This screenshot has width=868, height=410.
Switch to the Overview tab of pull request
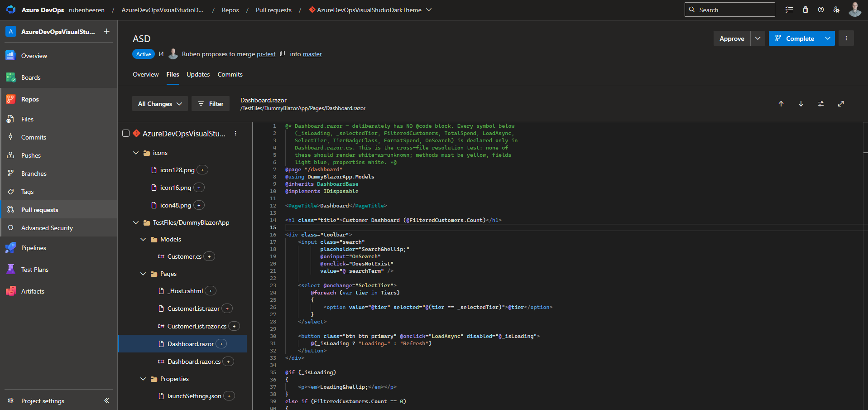[146, 74]
